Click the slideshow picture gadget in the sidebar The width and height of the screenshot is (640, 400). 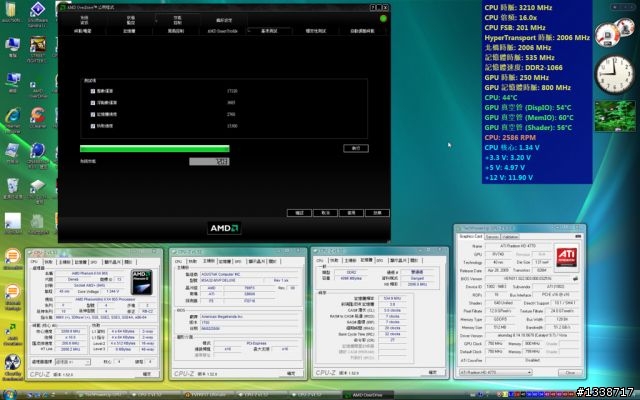(615, 116)
